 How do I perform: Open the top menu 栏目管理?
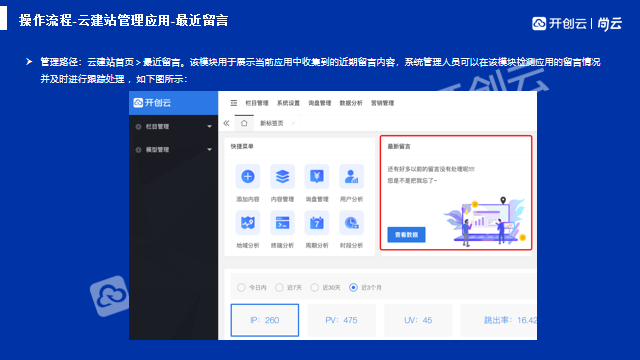(257, 103)
